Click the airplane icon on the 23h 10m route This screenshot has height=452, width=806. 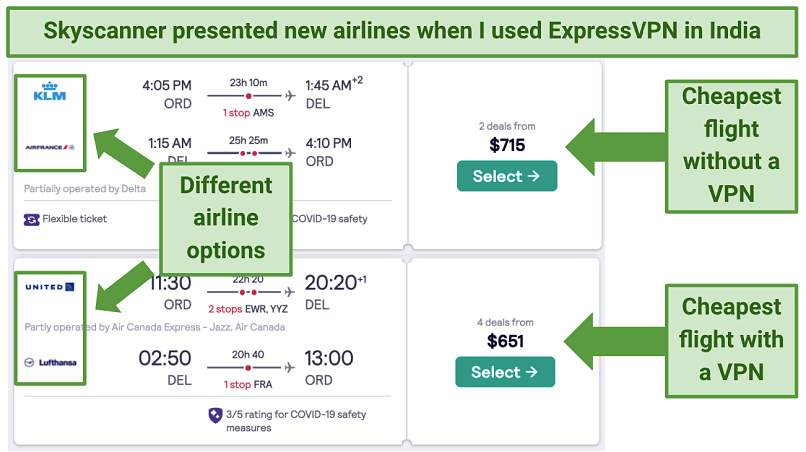(291, 96)
